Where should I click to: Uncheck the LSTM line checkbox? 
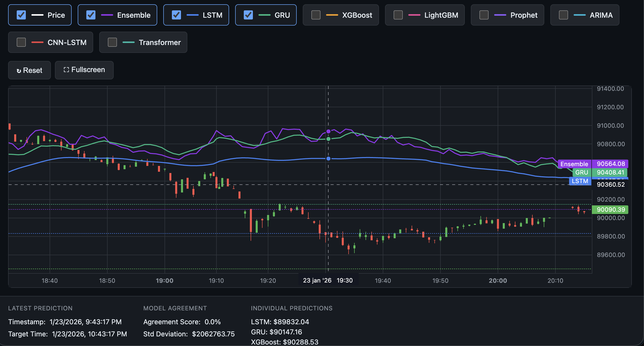(x=176, y=15)
